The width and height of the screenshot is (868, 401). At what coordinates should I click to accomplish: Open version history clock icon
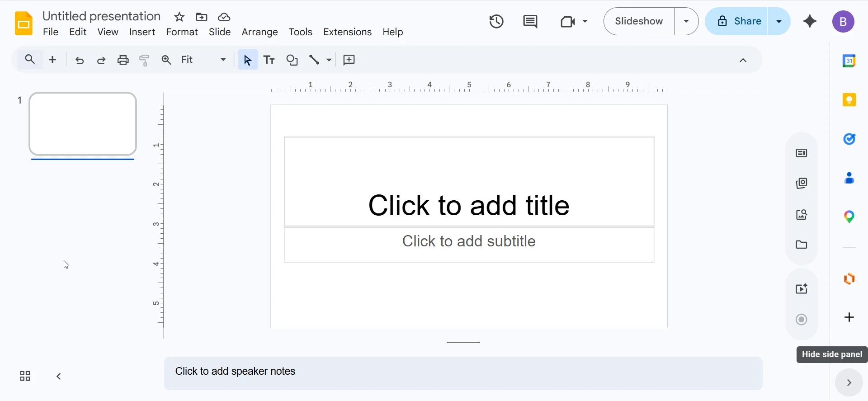point(496,21)
